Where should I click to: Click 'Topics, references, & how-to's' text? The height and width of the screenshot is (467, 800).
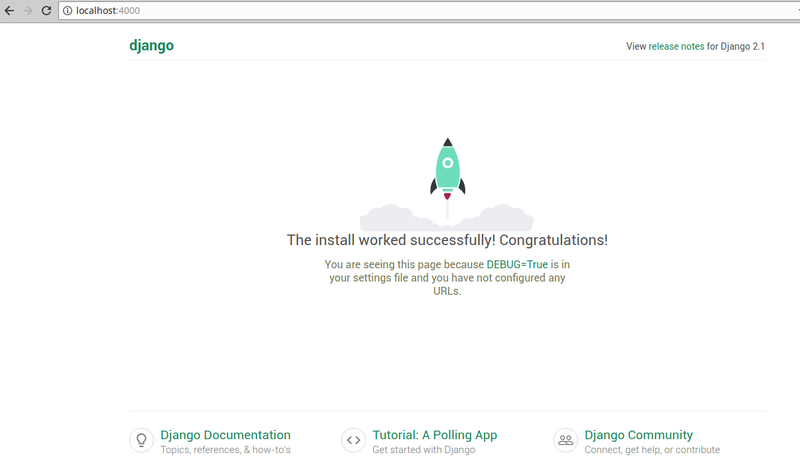point(226,450)
